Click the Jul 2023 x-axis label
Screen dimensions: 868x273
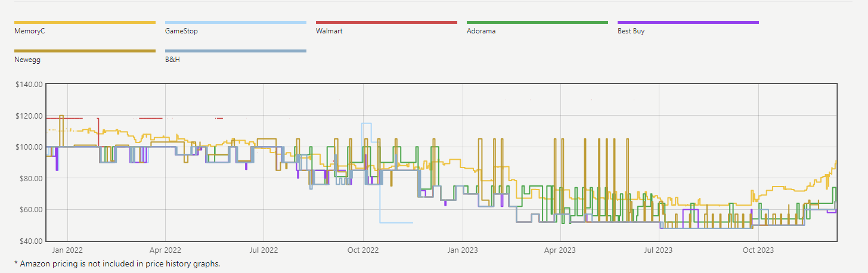(x=658, y=250)
